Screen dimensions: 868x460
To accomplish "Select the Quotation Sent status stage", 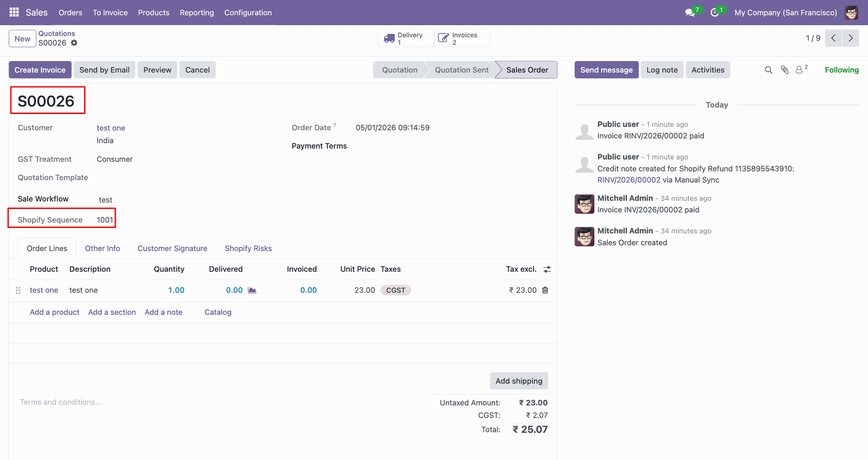I will [x=462, y=70].
